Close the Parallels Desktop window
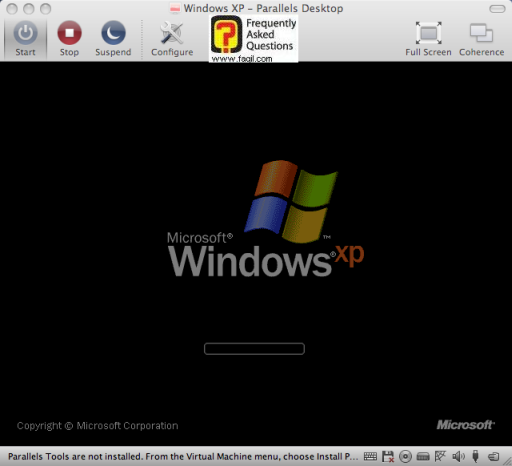The image size is (512, 466). (x=12, y=9)
